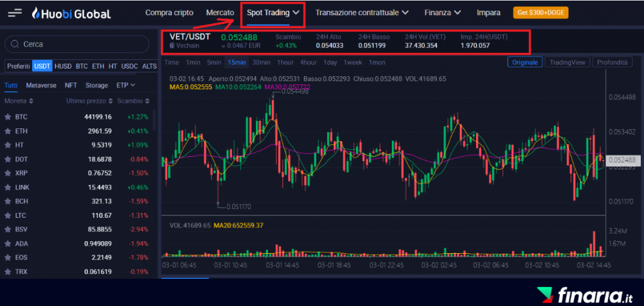Favorite BSV with its star icon

(x=8, y=229)
